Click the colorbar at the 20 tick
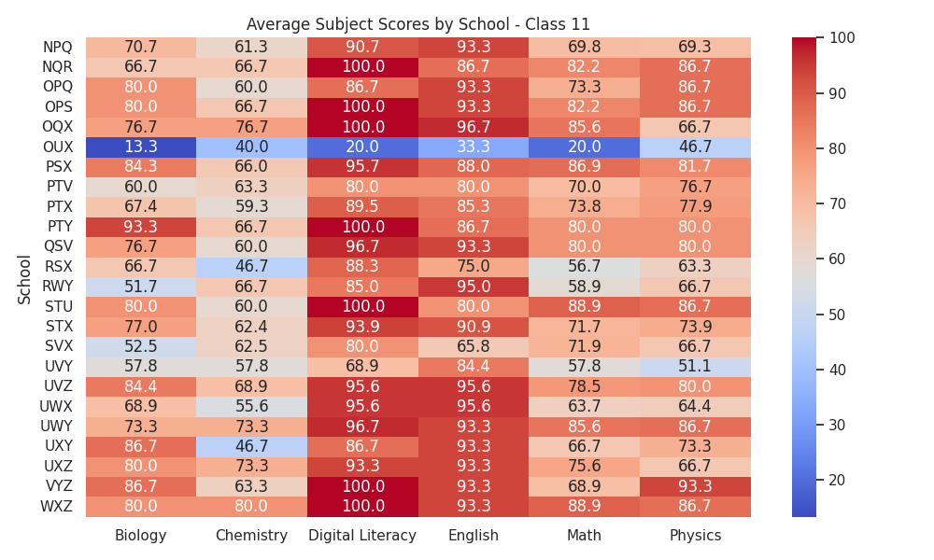This screenshot has height=560, width=934. click(x=804, y=480)
